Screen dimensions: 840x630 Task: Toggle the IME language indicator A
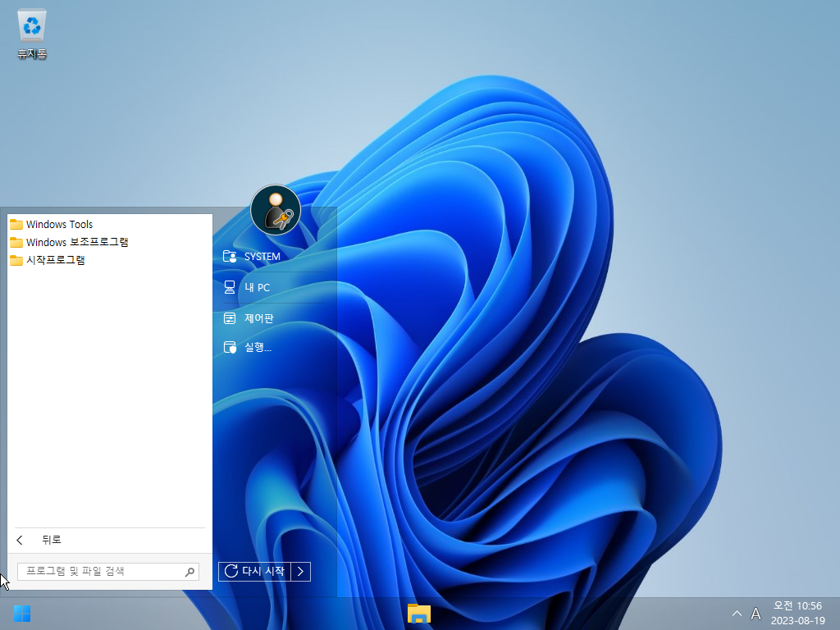756,614
